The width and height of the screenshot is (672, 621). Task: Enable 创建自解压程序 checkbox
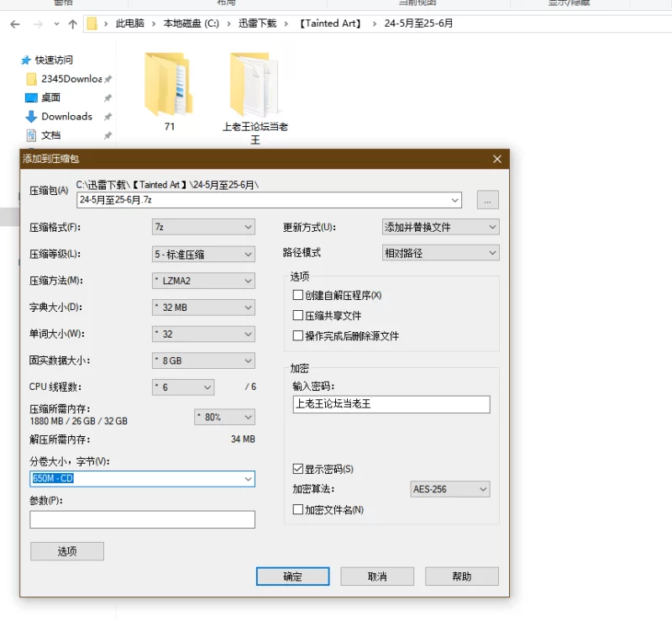298,295
